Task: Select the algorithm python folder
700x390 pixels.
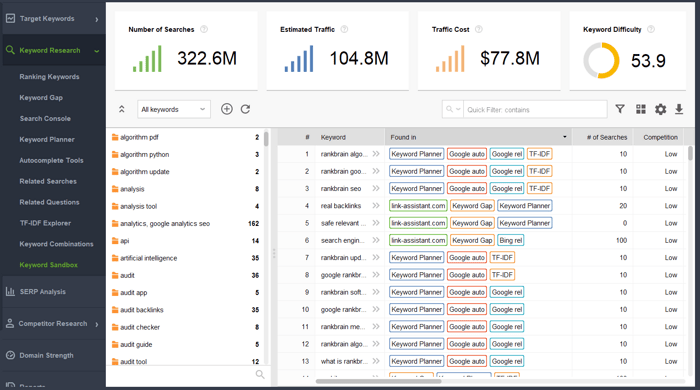Action: (185, 154)
